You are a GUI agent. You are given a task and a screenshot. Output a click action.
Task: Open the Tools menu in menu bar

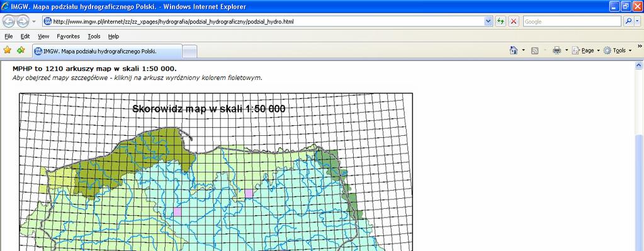[x=94, y=36]
